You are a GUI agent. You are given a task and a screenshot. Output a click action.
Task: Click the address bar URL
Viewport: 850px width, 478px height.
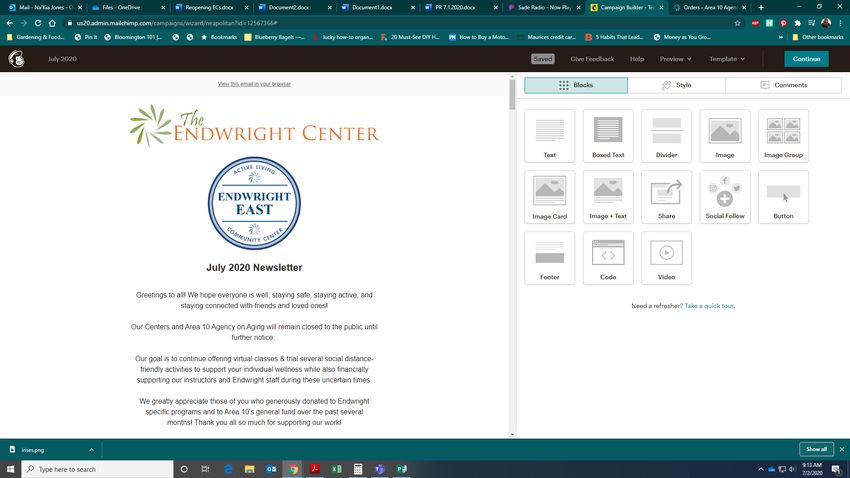click(177, 23)
